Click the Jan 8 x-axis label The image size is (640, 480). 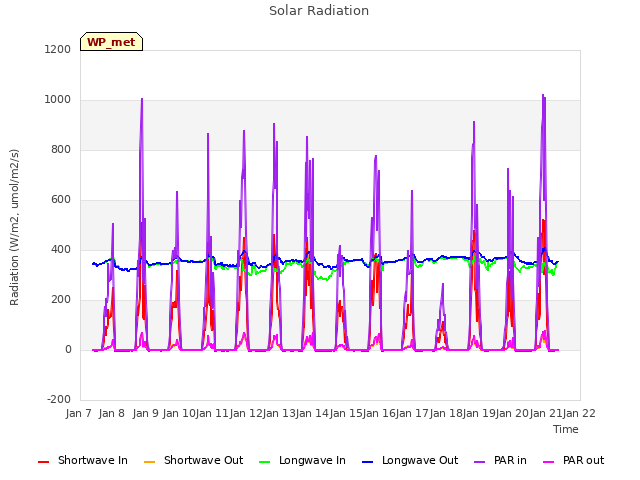click(112, 413)
